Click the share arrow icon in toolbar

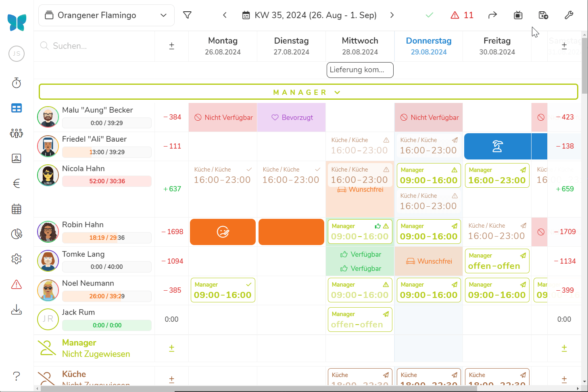point(492,15)
